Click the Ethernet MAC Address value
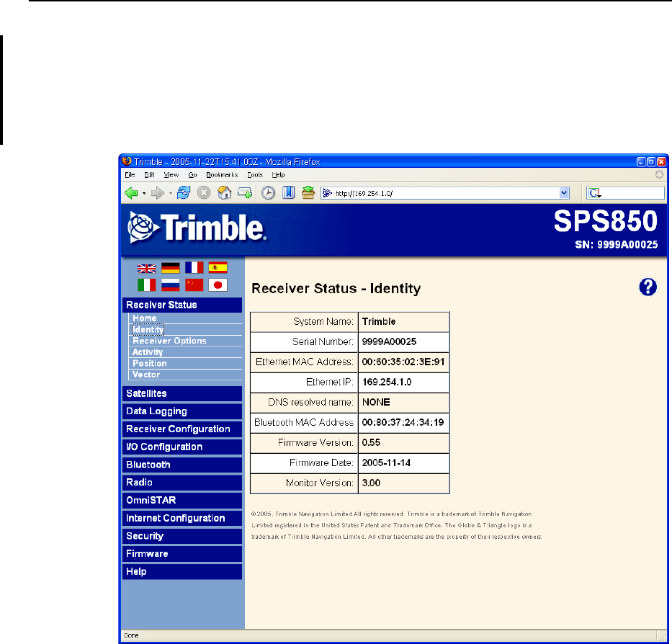 pyautogui.click(x=403, y=362)
